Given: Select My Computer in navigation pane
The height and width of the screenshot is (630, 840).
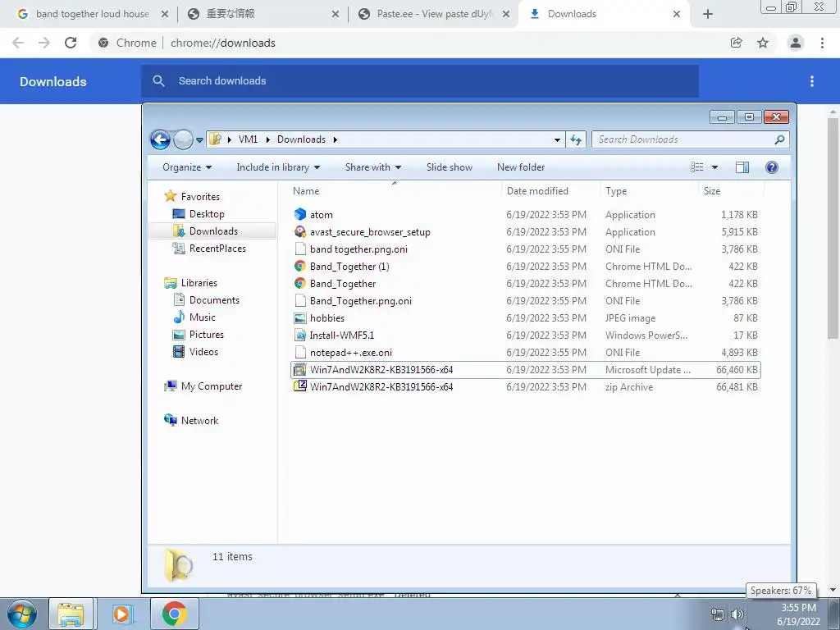Looking at the screenshot, I should tap(211, 386).
